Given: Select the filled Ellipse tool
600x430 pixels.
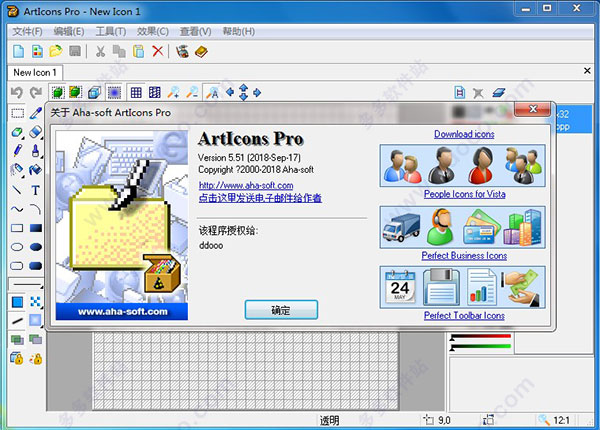Looking at the screenshot, I should click(36, 247).
